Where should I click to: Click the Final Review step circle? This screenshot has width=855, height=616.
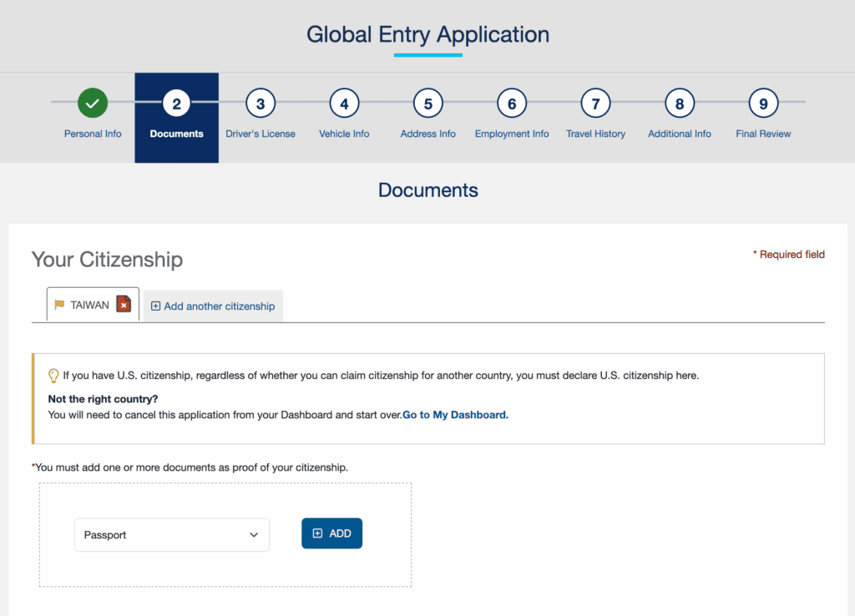(762, 103)
